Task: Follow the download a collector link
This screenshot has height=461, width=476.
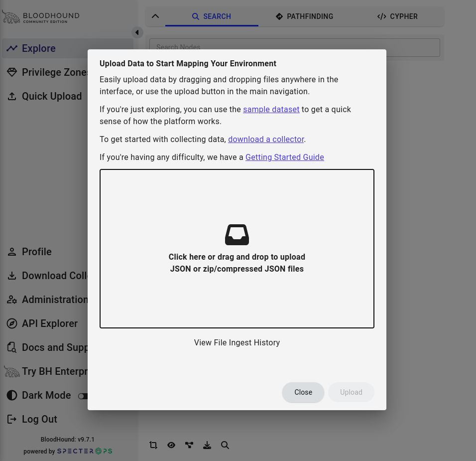Action: click(x=266, y=139)
